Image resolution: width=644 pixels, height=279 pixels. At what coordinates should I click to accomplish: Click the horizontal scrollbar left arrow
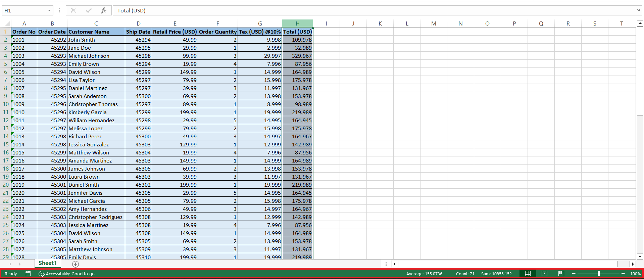pyautogui.click(x=395, y=264)
